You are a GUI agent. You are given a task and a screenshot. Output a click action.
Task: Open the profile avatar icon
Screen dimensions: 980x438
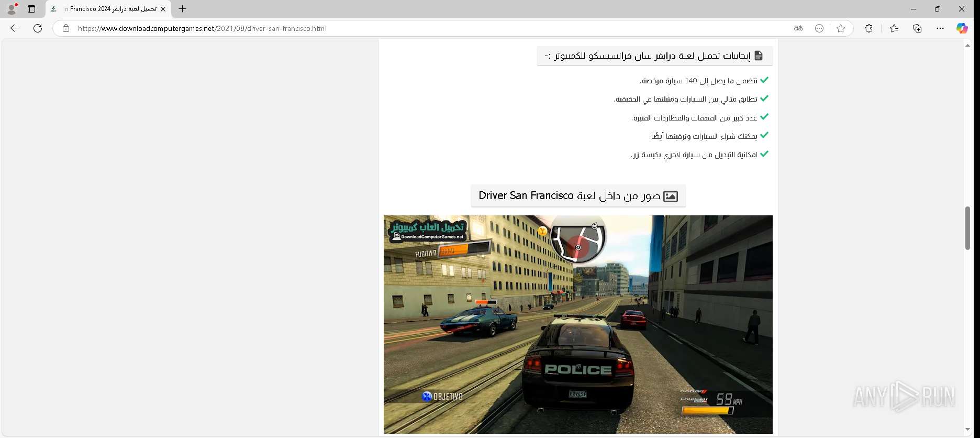point(12,9)
